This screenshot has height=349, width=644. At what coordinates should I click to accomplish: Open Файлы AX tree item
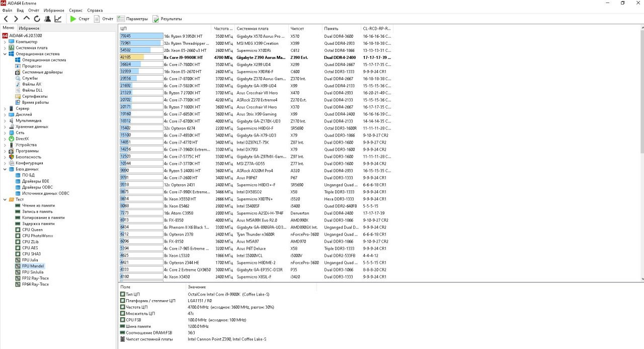(28, 84)
